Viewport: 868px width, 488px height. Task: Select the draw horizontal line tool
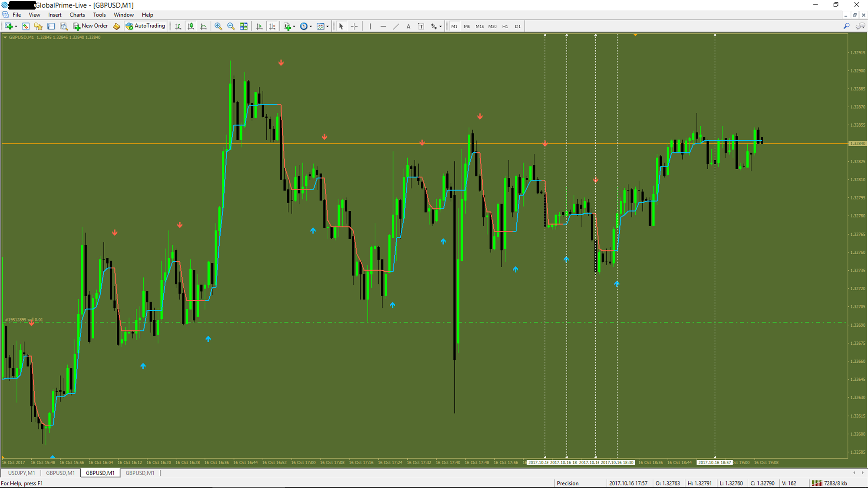click(383, 26)
